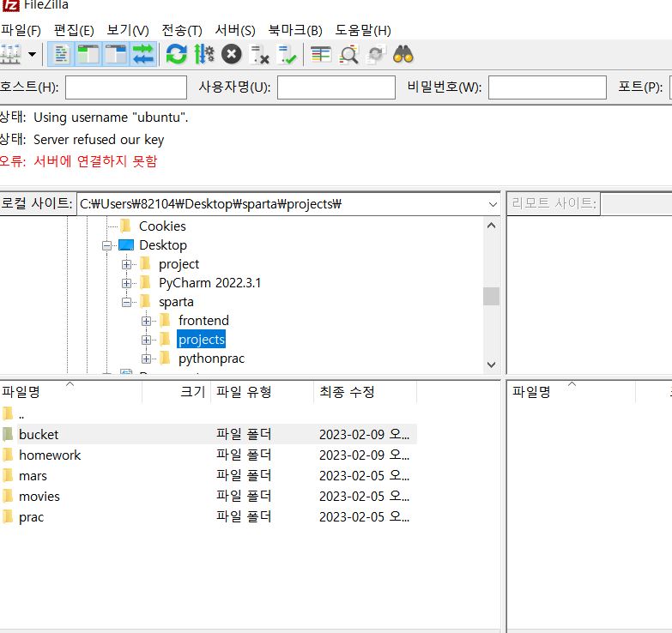The width and height of the screenshot is (672, 633).
Task: Toggle transfer queue display icon
Action: point(143,54)
